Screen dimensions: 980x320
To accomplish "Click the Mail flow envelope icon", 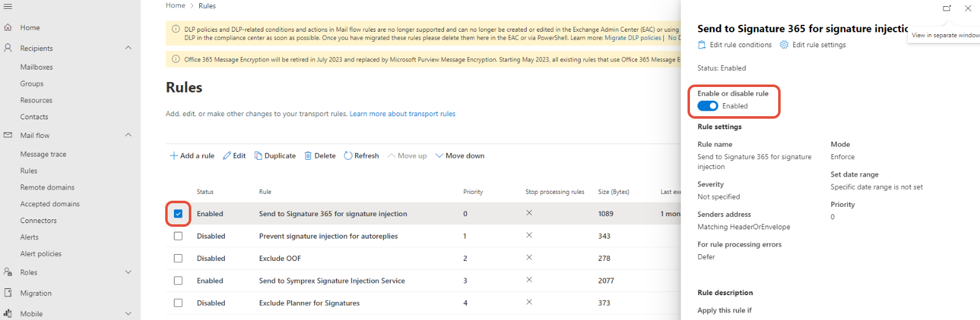I will click(8, 135).
